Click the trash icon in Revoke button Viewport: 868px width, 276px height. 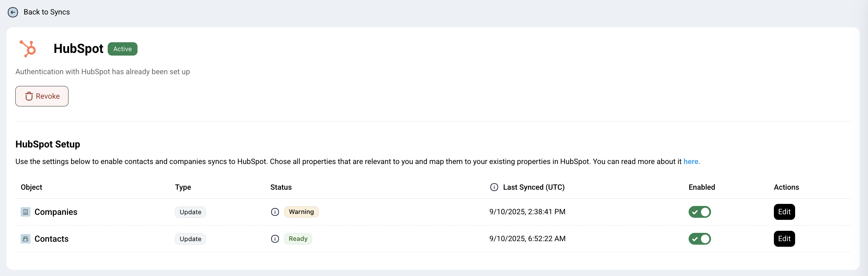click(x=29, y=96)
